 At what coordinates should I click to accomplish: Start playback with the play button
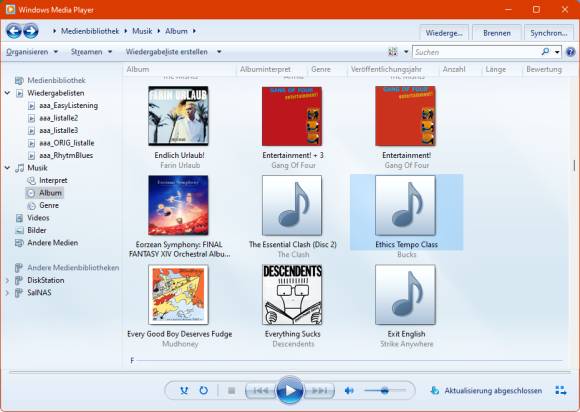pos(290,390)
